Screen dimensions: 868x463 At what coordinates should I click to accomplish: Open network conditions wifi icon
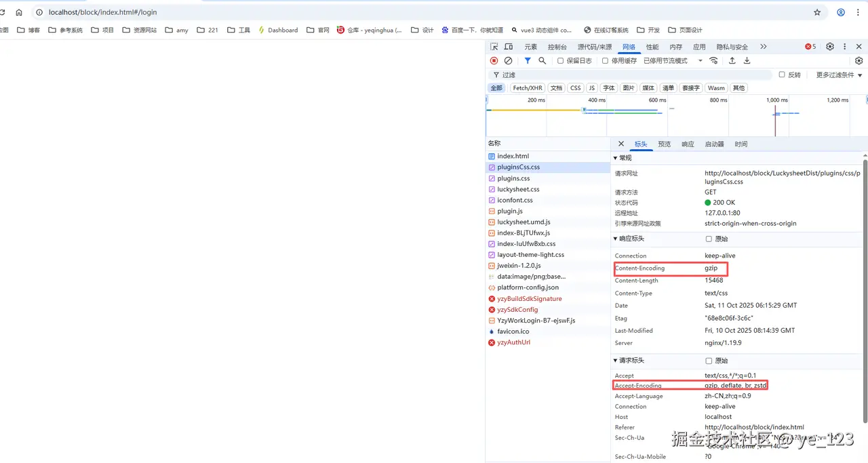pos(713,61)
